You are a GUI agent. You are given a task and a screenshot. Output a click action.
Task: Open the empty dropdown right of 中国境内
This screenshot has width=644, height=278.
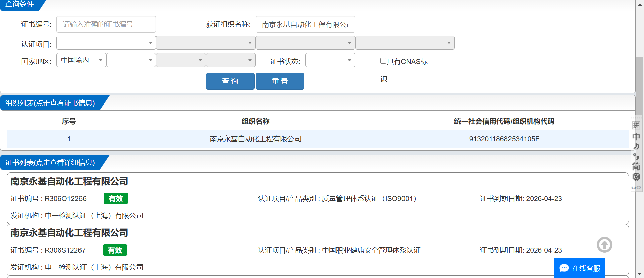tap(131, 60)
